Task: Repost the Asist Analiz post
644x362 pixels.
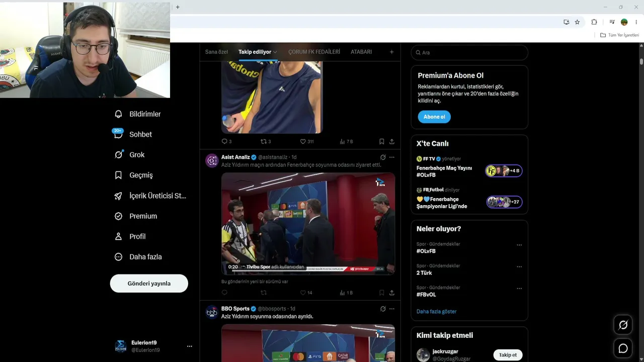Action: coord(264,293)
